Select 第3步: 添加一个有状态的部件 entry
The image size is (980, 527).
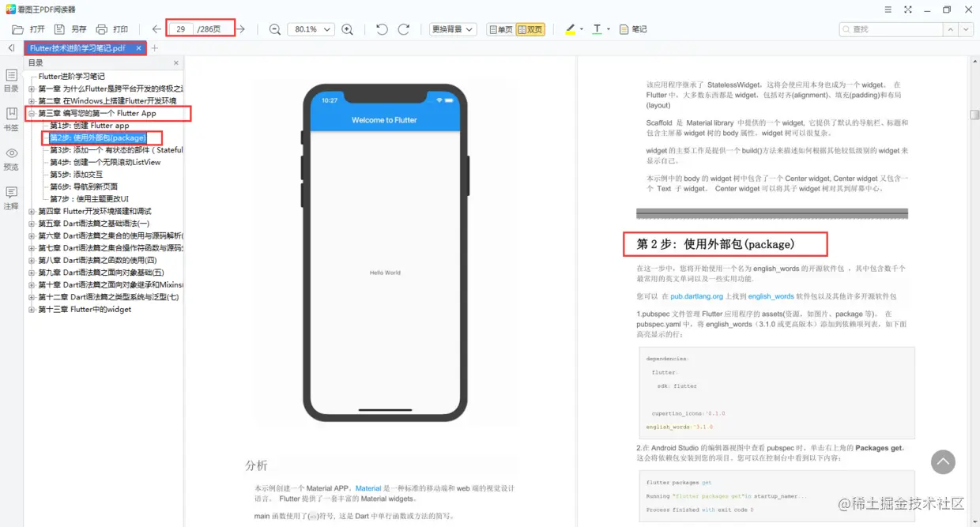116,150
